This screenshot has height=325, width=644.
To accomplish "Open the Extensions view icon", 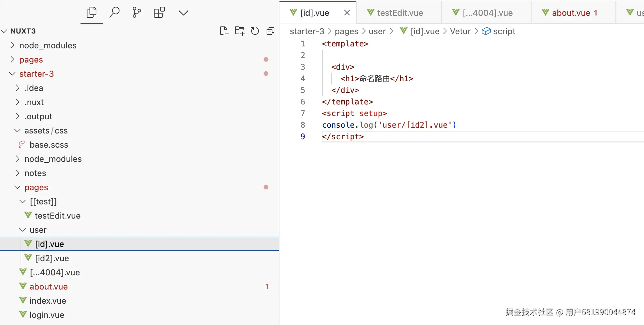I will tap(159, 13).
